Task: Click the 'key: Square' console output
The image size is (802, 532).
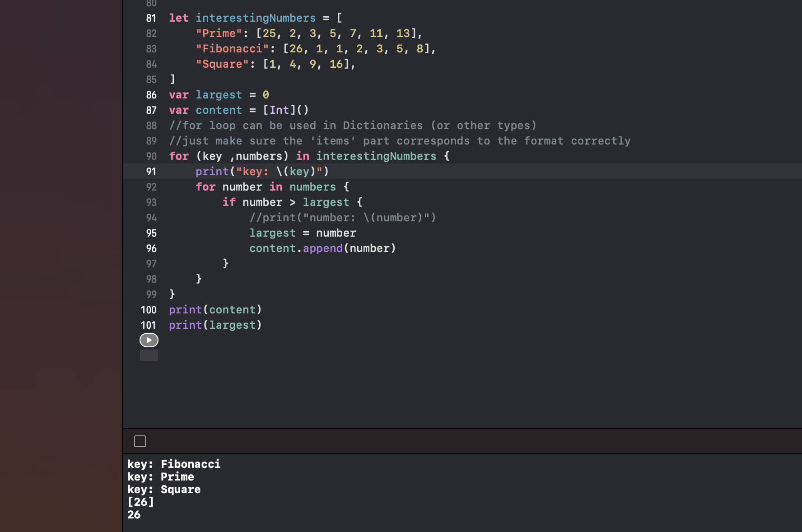Action: pyautogui.click(x=164, y=490)
